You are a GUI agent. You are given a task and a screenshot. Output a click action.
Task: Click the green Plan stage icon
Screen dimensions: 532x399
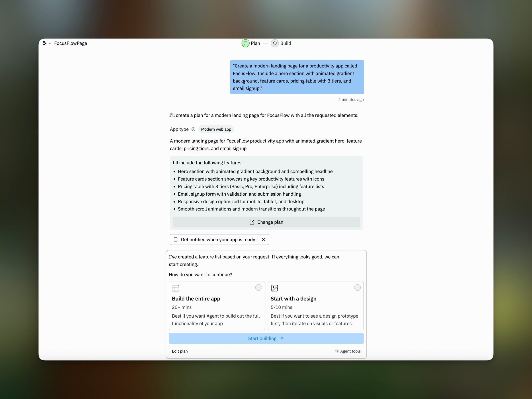[245, 43]
